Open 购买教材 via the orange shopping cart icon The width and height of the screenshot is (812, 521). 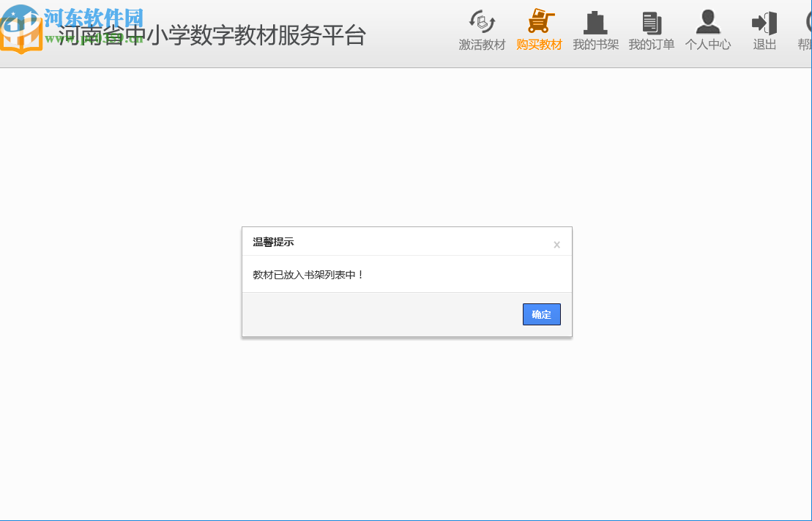[x=540, y=22]
